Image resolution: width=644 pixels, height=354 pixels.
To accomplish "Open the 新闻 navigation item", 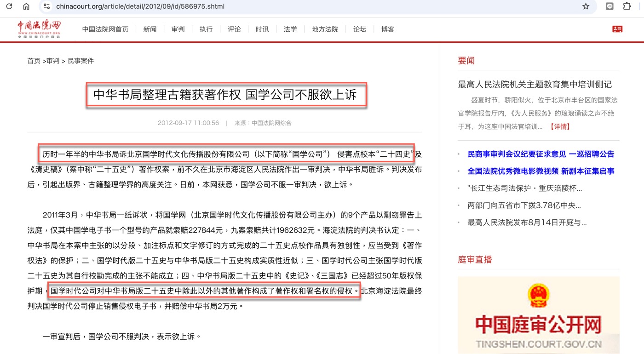I will point(150,29).
